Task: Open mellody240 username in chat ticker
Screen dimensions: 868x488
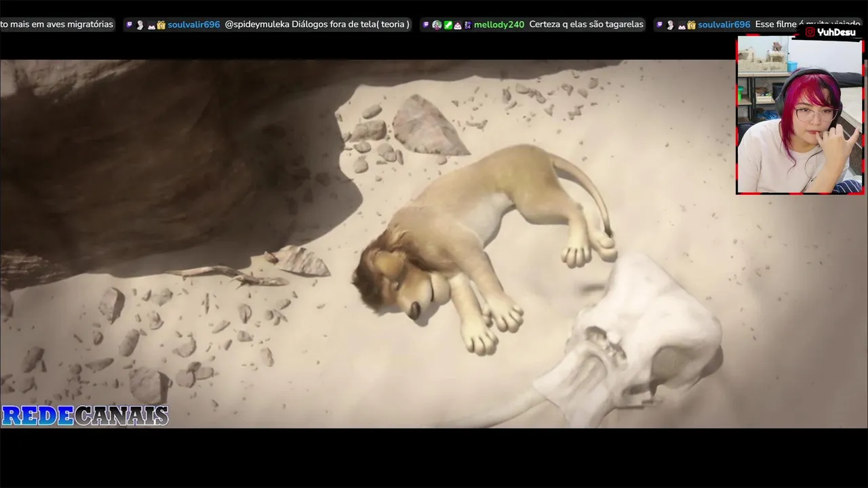Action: [499, 24]
